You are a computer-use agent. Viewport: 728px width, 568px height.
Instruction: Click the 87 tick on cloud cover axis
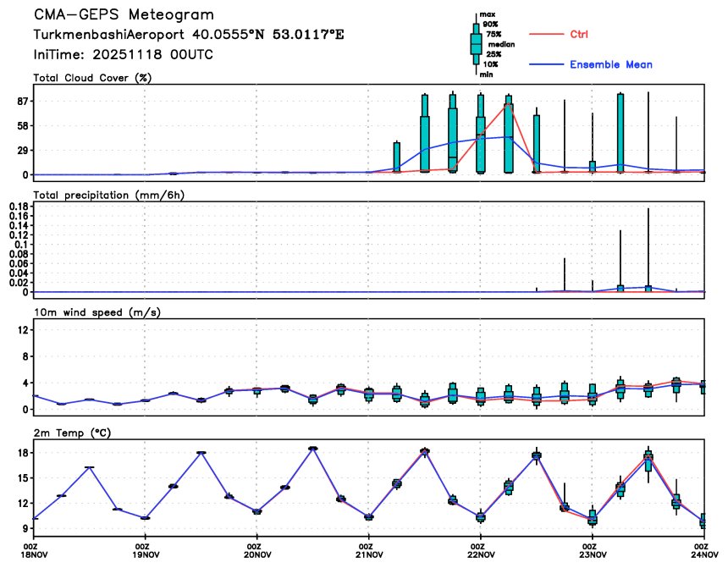[x=22, y=101]
